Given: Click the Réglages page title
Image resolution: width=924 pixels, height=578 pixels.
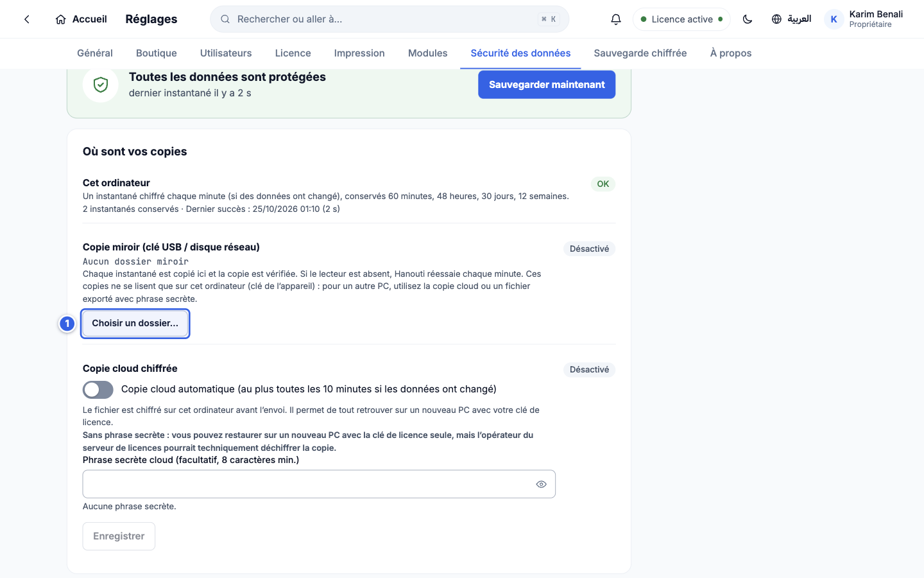Looking at the screenshot, I should pos(151,19).
